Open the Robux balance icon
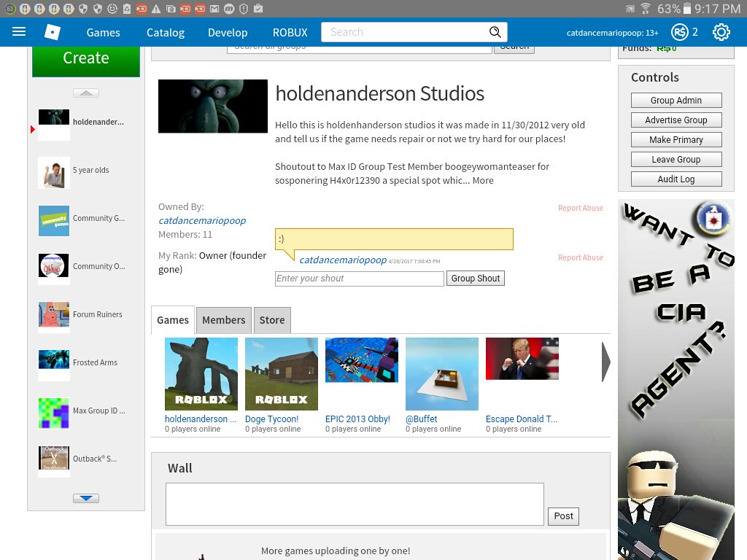The image size is (747, 560). 680,32
